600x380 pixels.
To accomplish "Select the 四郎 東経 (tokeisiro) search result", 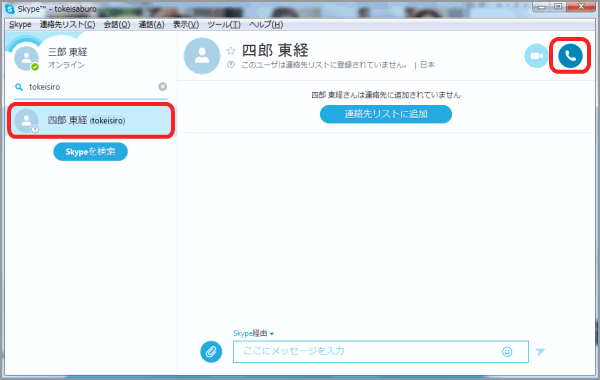I will point(91,121).
